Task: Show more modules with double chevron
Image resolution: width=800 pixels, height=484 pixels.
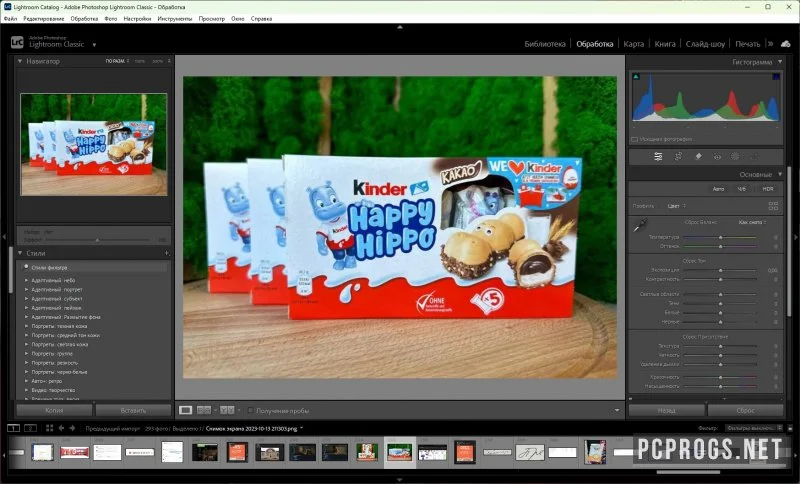Action: click(x=770, y=44)
